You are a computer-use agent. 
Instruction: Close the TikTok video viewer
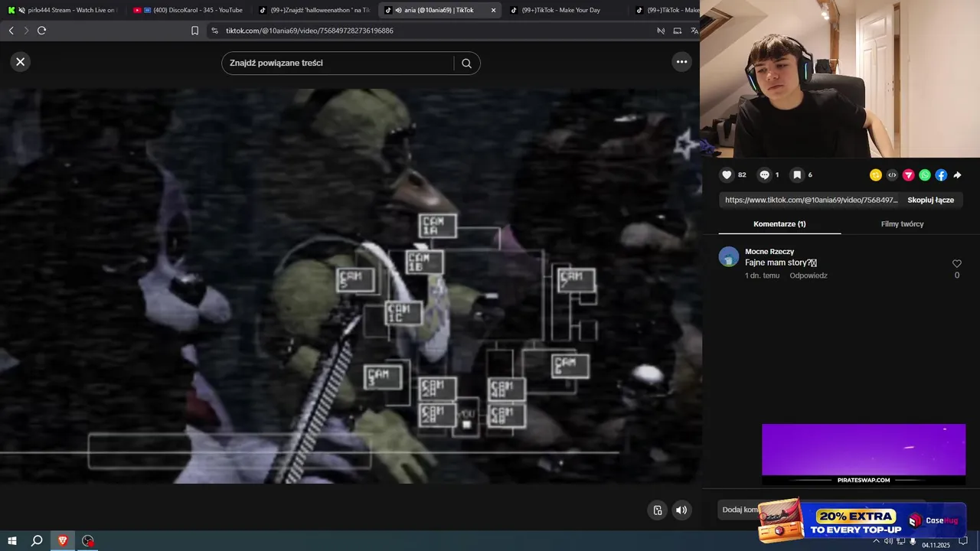21,62
